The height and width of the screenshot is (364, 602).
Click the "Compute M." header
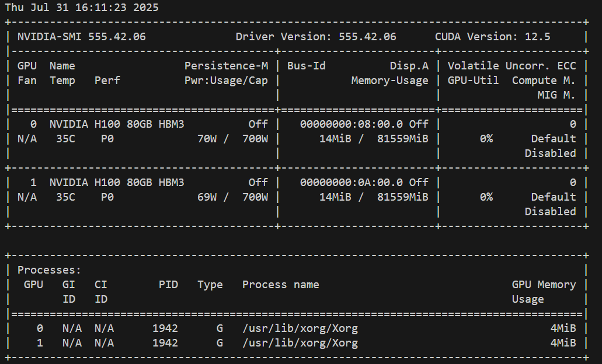click(x=544, y=80)
